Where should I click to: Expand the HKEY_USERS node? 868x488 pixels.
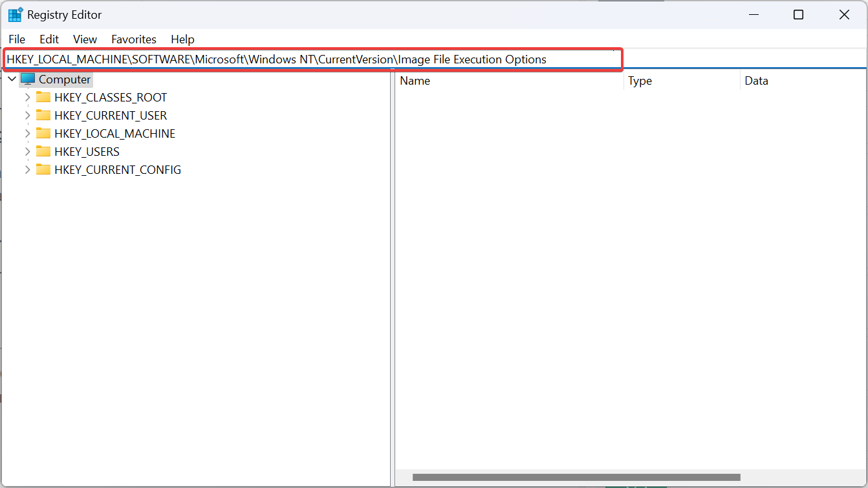pos(27,151)
